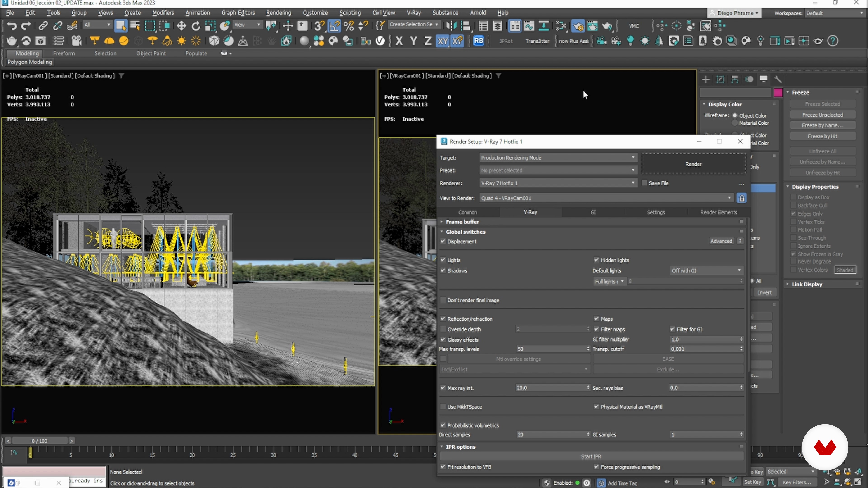The height and width of the screenshot is (488, 868).
Task: Open the Motion panel icon
Action: coord(749,79)
